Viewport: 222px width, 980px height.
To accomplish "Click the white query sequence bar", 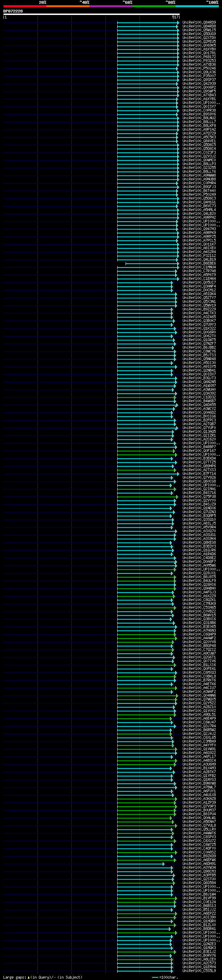I will tap(92, 15).
